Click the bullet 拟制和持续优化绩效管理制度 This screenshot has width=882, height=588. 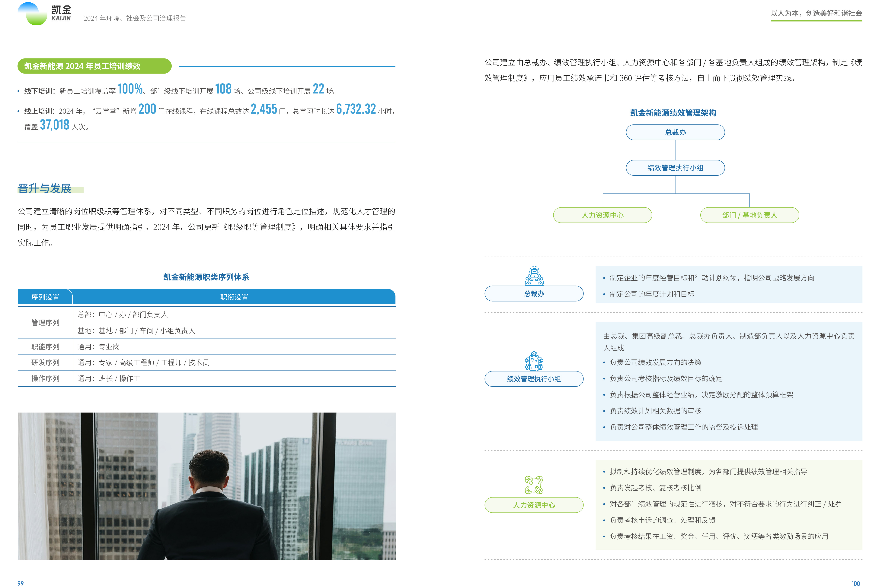[x=708, y=471]
